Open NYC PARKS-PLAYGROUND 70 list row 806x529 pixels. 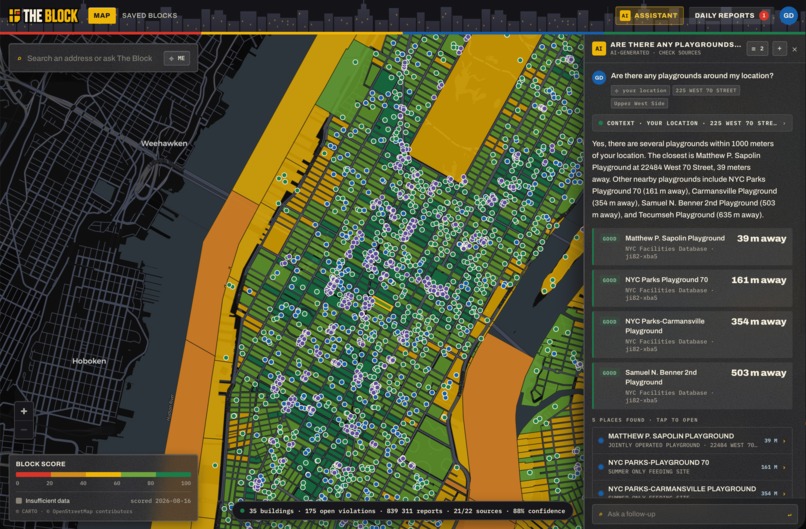(692, 467)
